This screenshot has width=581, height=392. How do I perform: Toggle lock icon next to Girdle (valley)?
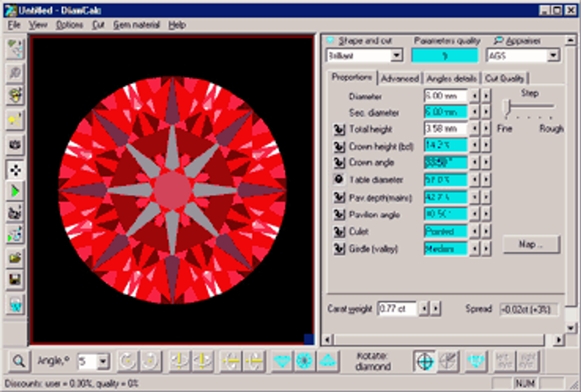(x=339, y=248)
